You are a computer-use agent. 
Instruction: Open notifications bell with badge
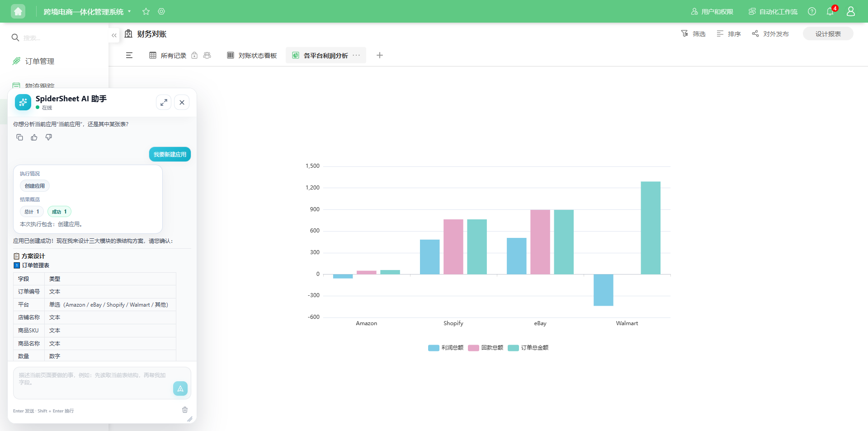[x=830, y=11]
